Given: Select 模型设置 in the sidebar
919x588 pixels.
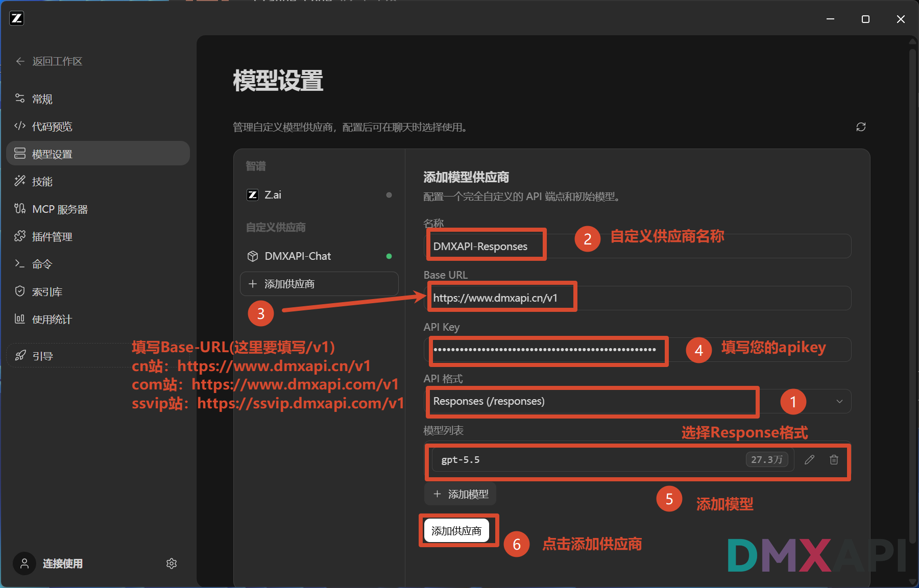Looking at the screenshot, I should 98,154.
